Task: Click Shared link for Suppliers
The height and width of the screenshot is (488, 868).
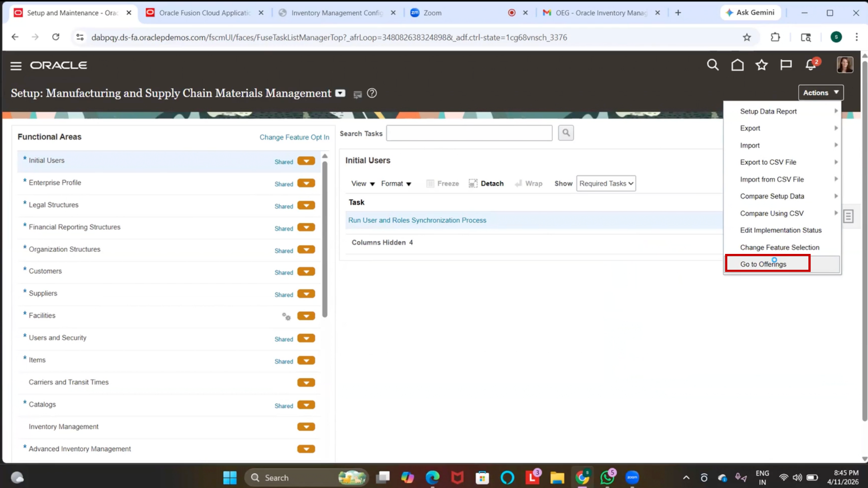Action: coord(284,295)
